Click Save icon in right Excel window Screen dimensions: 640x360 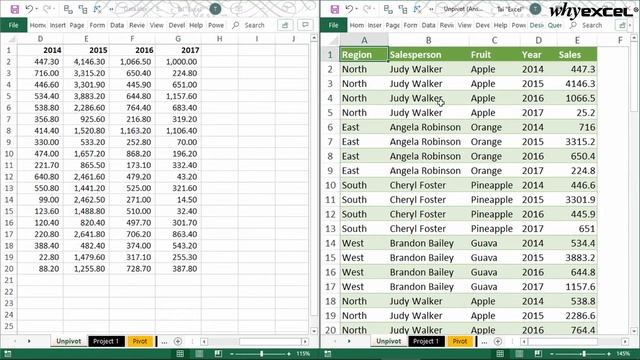pyautogui.click(x=335, y=9)
